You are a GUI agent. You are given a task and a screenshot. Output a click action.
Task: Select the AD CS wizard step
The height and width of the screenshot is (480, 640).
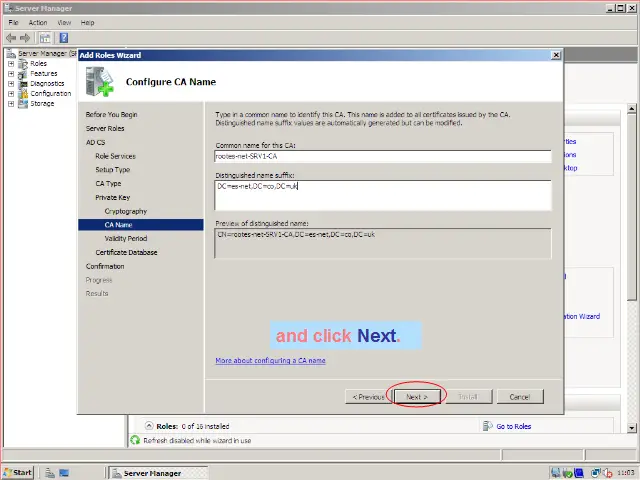(96, 142)
